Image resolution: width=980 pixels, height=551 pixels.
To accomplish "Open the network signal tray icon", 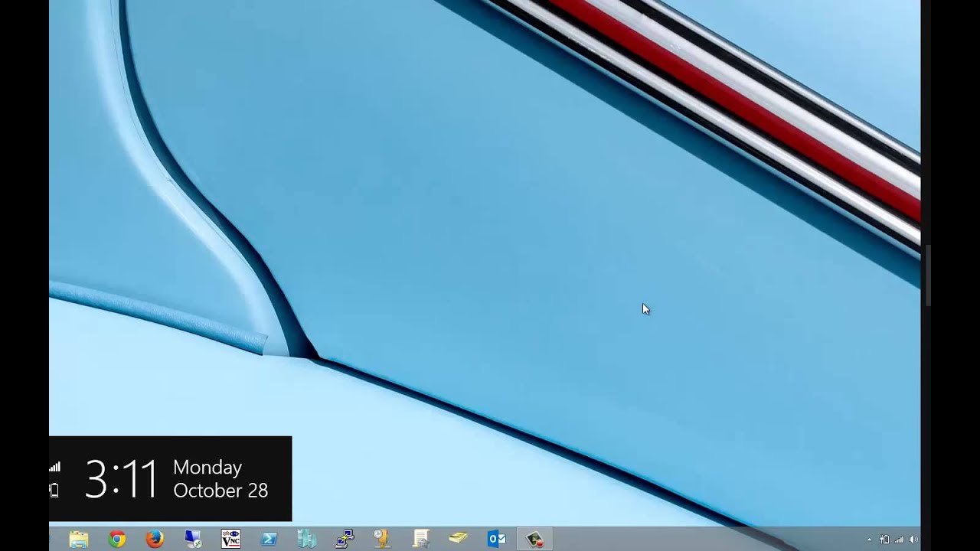I will click(x=899, y=540).
